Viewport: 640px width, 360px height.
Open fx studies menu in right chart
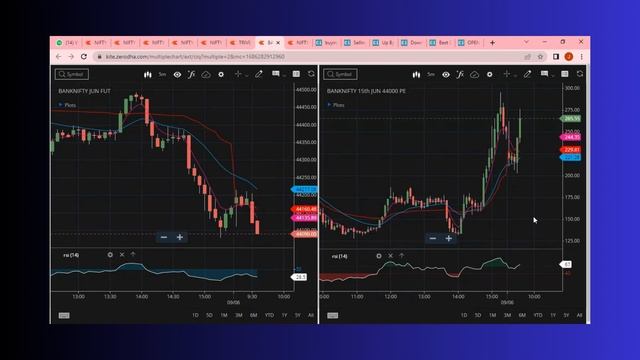point(460,74)
